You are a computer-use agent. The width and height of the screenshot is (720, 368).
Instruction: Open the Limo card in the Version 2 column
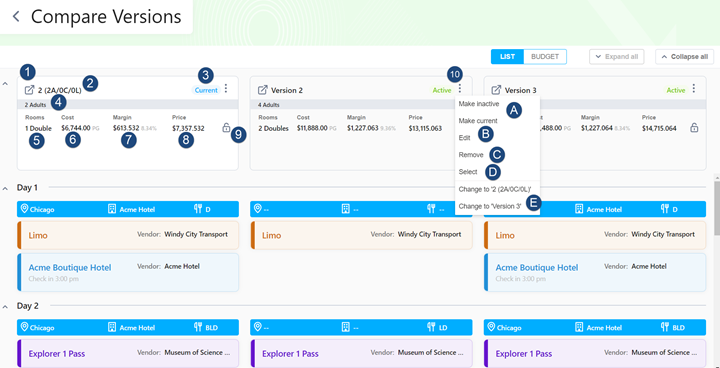pyautogui.click(x=361, y=235)
